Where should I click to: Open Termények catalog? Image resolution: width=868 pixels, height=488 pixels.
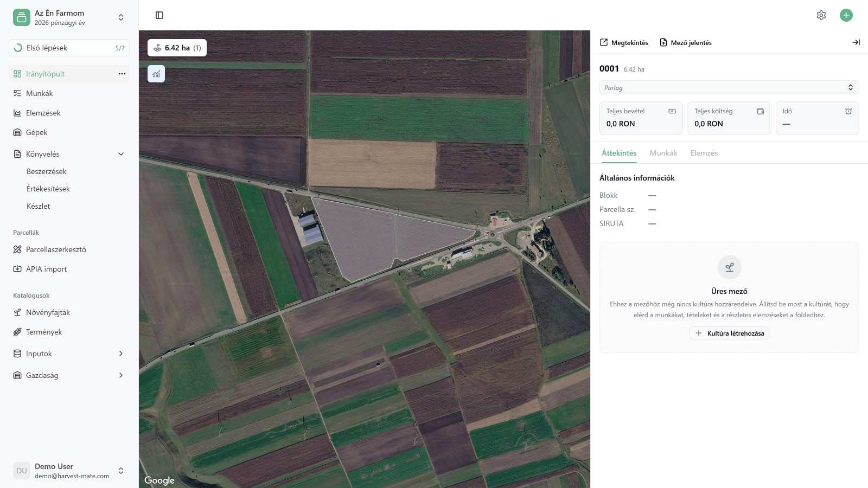click(69, 332)
